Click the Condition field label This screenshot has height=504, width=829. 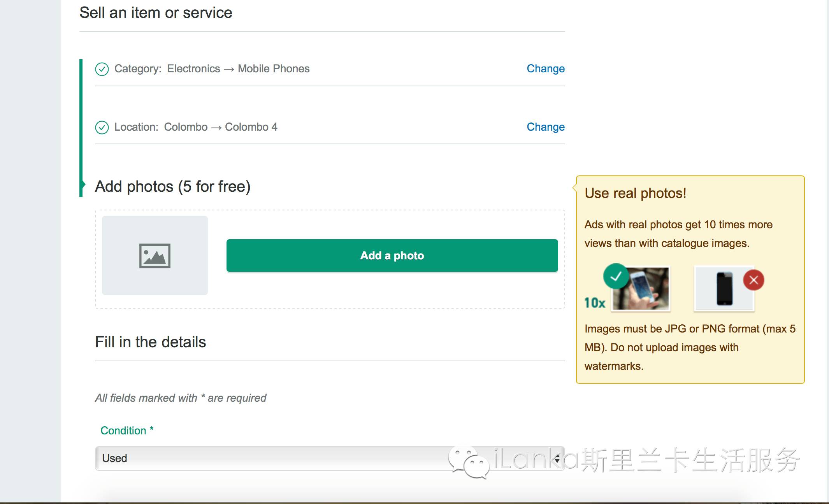pos(123,430)
